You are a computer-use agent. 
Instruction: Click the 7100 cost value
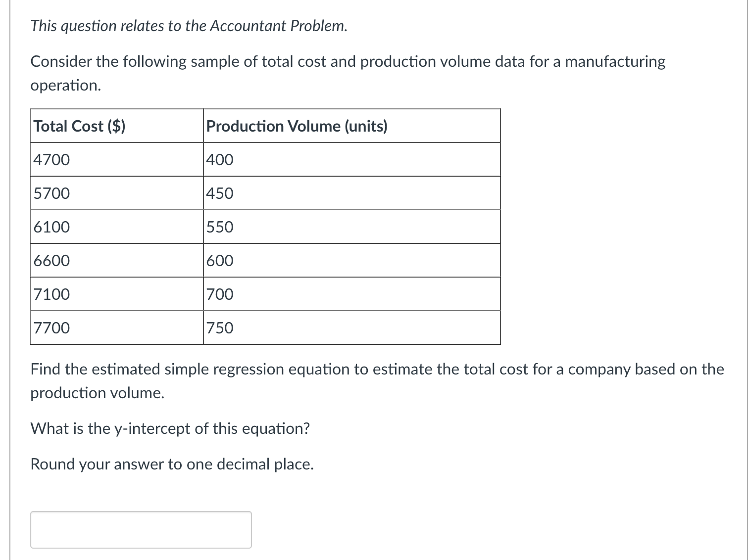51,294
